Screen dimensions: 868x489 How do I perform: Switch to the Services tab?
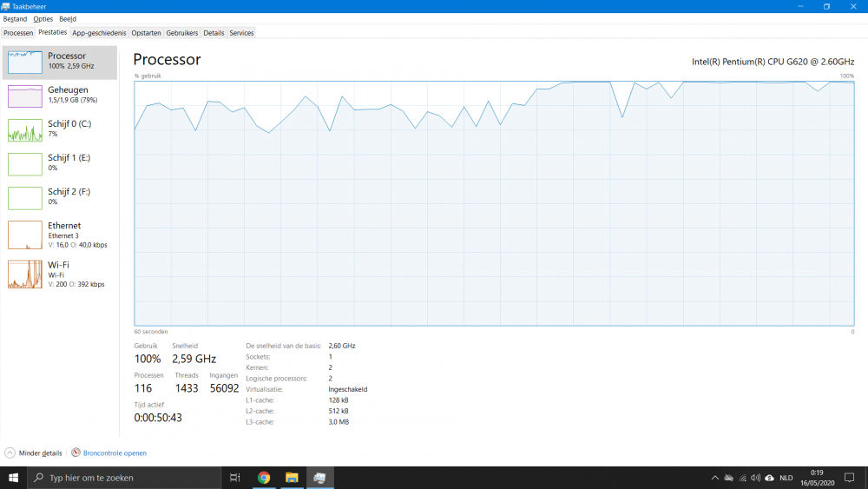[x=241, y=33]
